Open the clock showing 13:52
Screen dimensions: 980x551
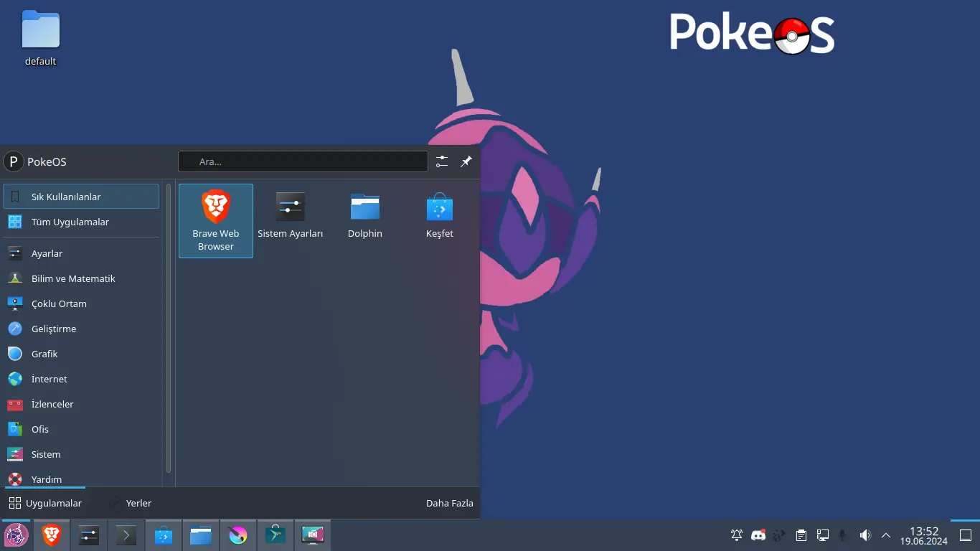click(924, 535)
